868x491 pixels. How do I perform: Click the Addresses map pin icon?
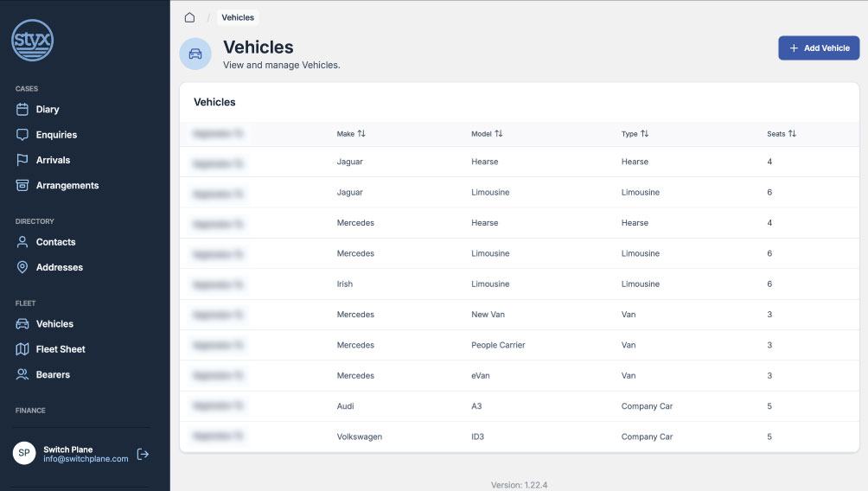tap(22, 268)
